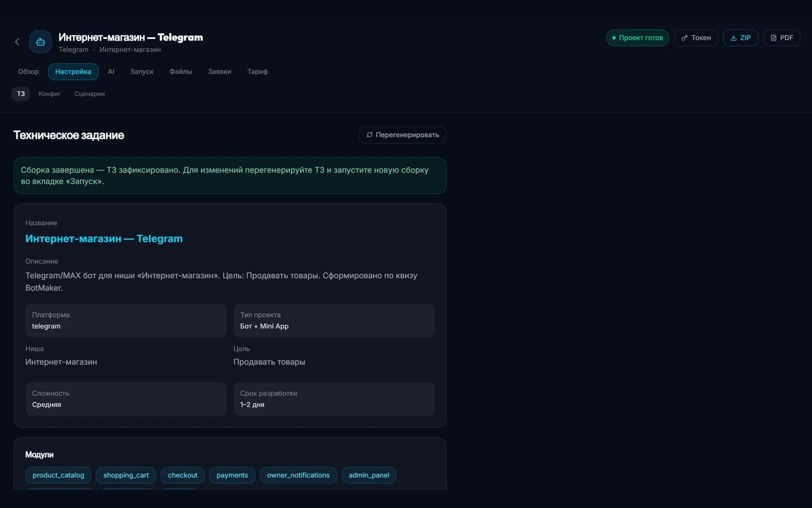Screen dimensions: 812x508
Task: Go to the Тариф tab
Action: pyautogui.click(x=257, y=72)
